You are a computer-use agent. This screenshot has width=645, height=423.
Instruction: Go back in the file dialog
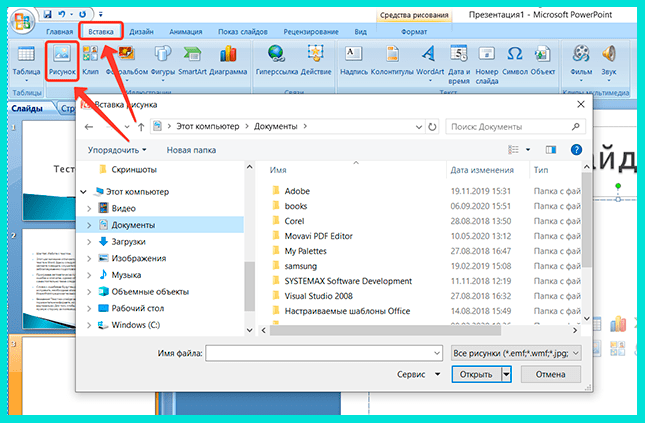pos(89,127)
